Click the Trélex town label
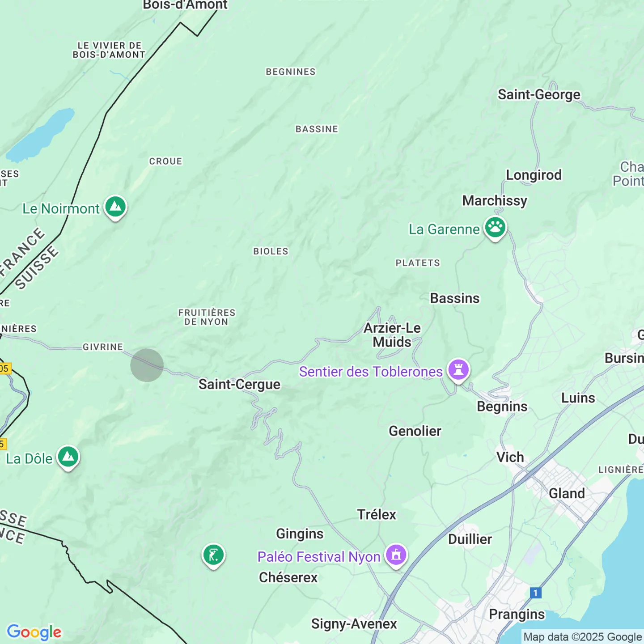 377,515
